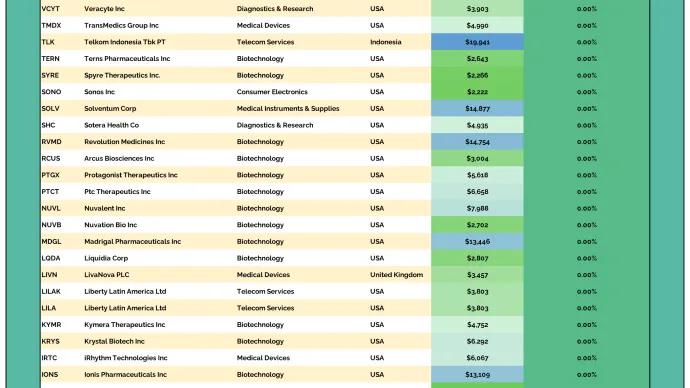Click the NUVB ticker
The width and height of the screenshot is (690, 388).
pos(51,225)
